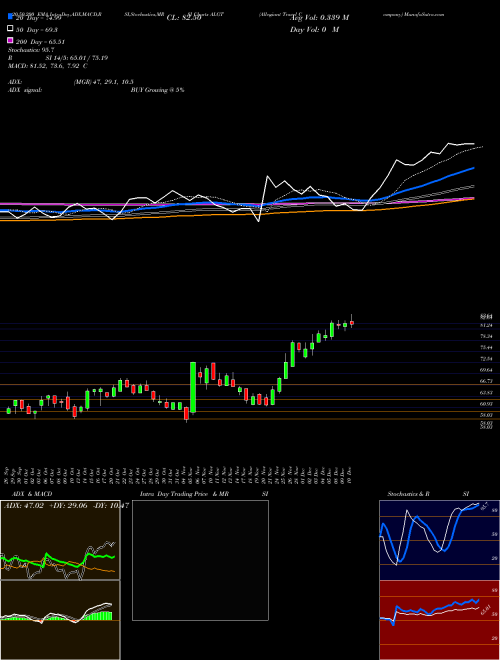Click the ADX indicator chart with green line
The width and height of the screenshot is (500, 660).
60,540
